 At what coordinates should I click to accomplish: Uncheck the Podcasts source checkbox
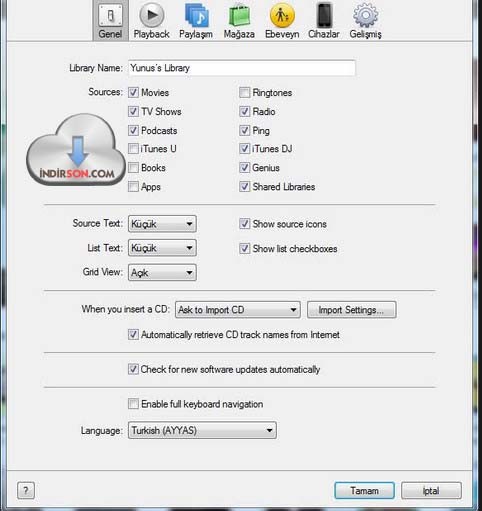pyautogui.click(x=133, y=130)
